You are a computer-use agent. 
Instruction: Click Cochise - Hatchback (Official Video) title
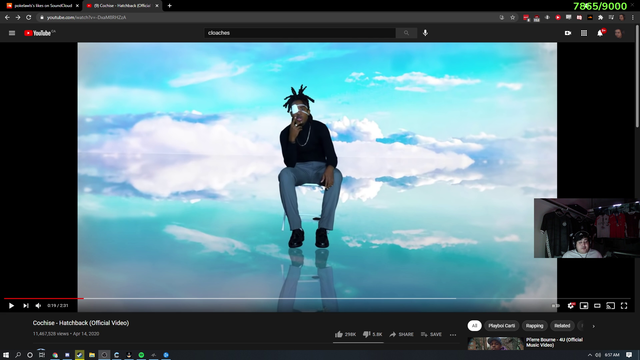[x=81, y=323]
